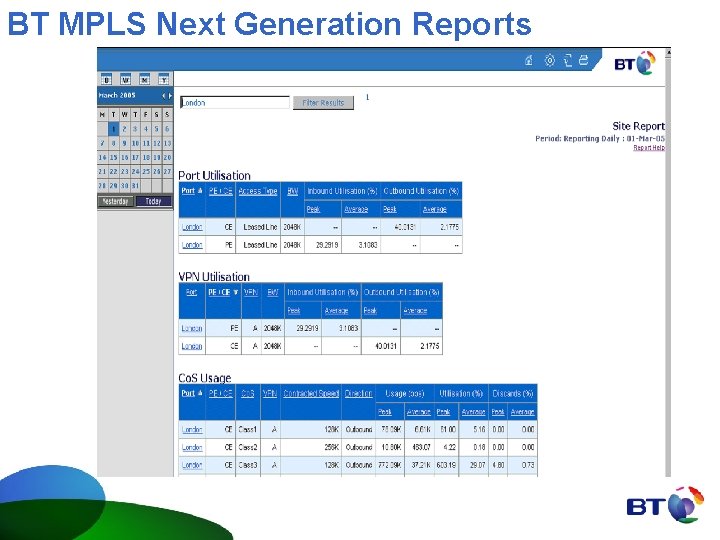Click the BT logo in the report header
The width and height of the screenshot is (720, 540).
click(635, 63)
